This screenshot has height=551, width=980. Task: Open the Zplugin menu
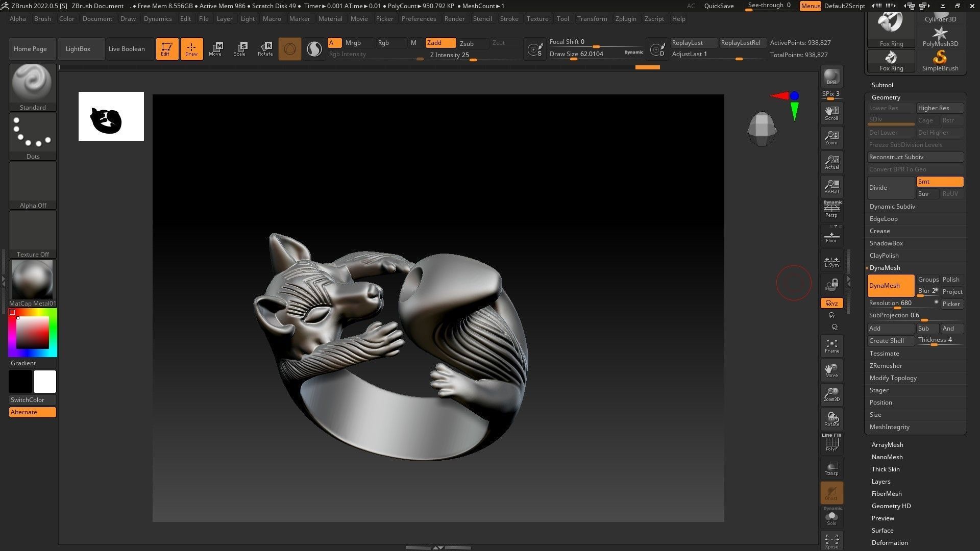626,19
